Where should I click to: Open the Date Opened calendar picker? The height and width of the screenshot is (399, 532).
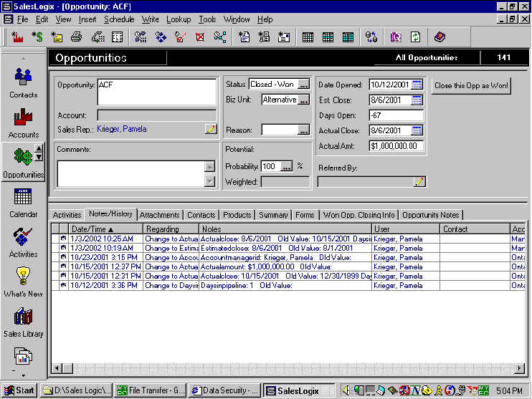[417, 85]
